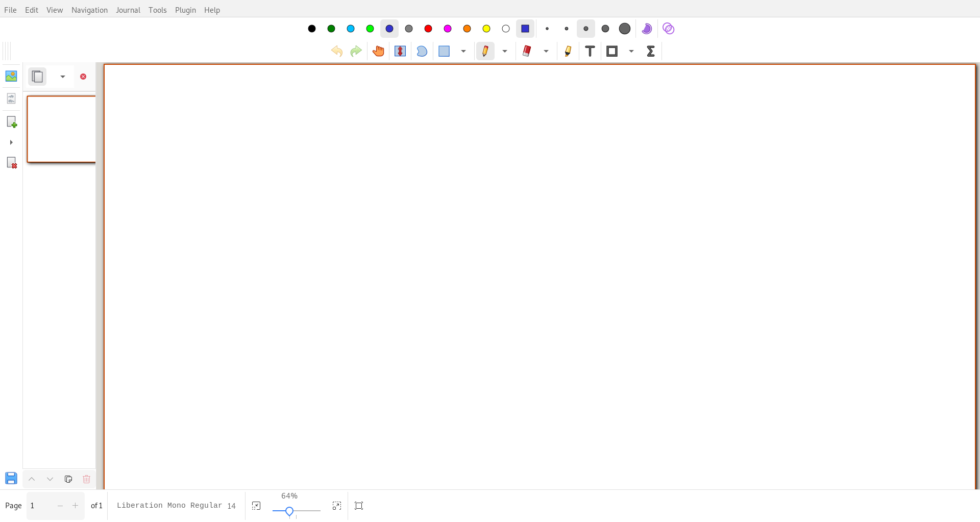
Task: Open the pen tool options dropdown
Action: [505, 51]
